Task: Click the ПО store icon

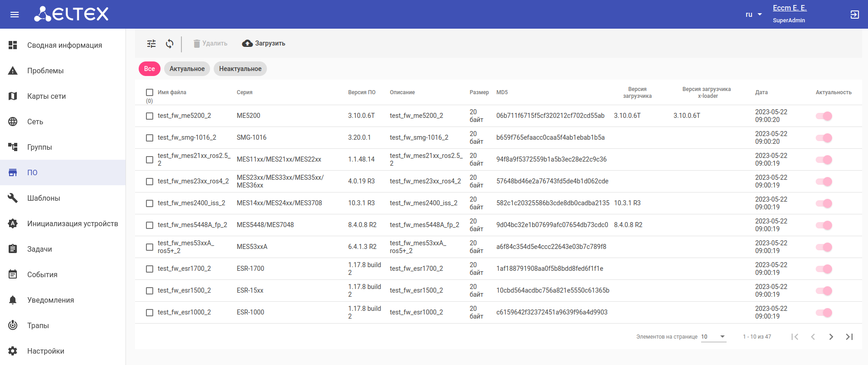Action: (x=13, y=172)
